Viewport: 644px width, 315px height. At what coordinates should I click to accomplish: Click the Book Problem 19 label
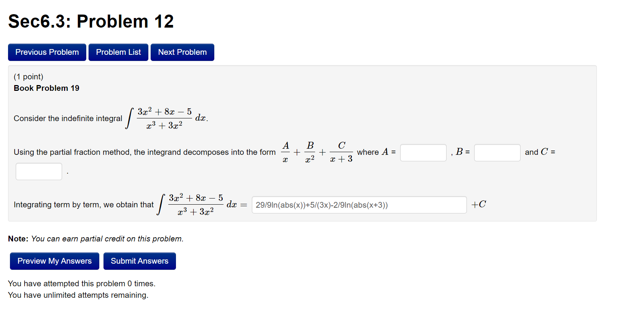click(46, 88)
